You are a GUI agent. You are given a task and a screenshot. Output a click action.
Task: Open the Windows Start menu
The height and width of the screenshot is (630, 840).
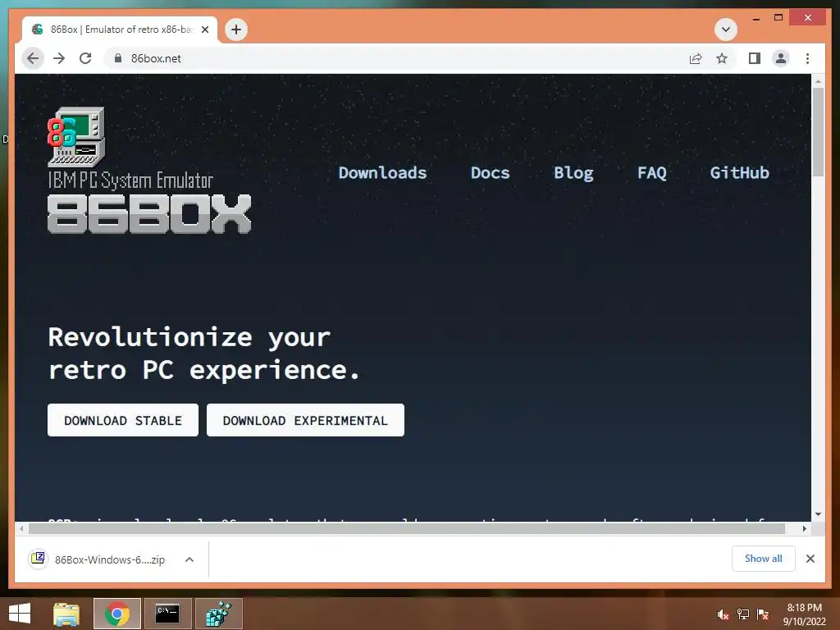click(x=20, y=614)
